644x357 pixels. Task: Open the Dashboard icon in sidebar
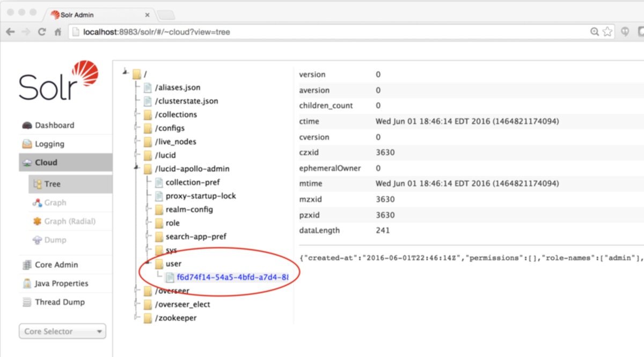click(x=27, y=125)
